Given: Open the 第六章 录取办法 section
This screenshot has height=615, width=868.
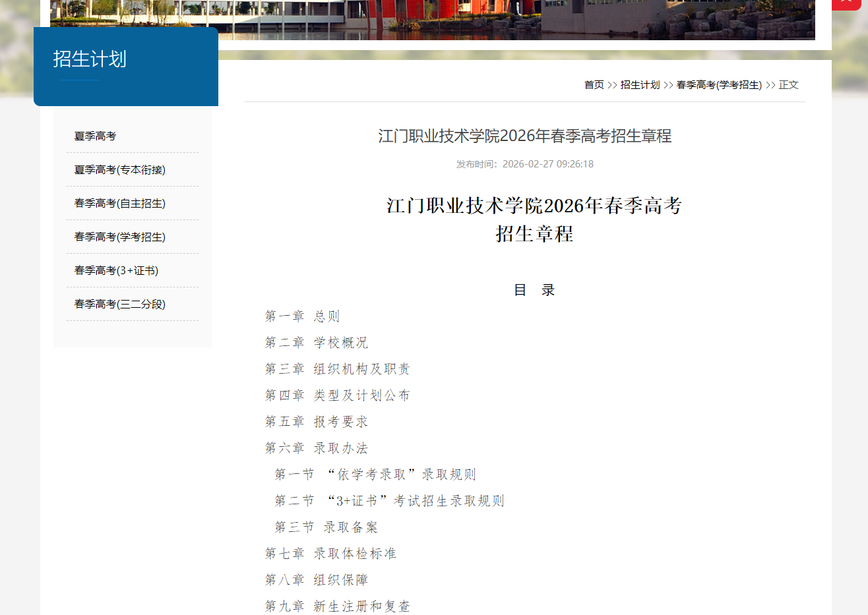Looking at the screenshot, I should pos(317,448).
